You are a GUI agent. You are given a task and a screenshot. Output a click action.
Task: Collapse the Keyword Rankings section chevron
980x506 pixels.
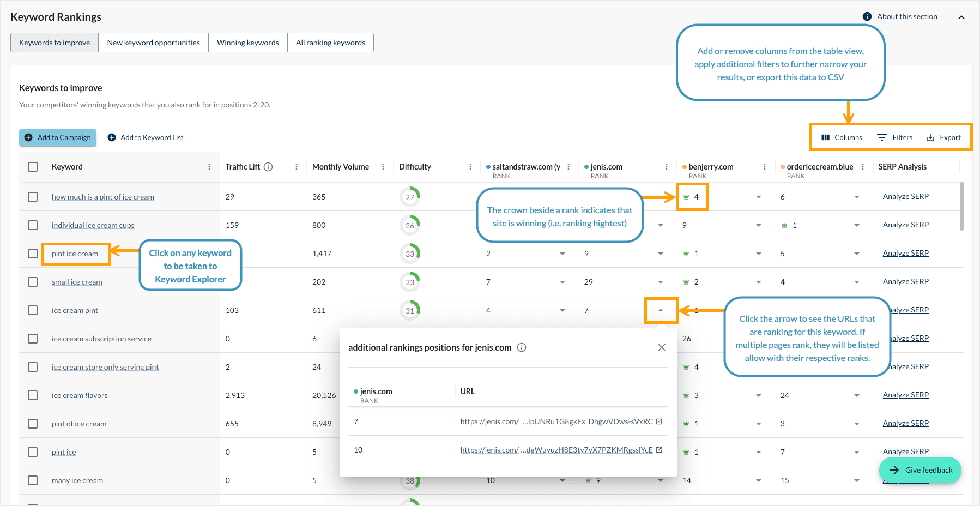961,17
